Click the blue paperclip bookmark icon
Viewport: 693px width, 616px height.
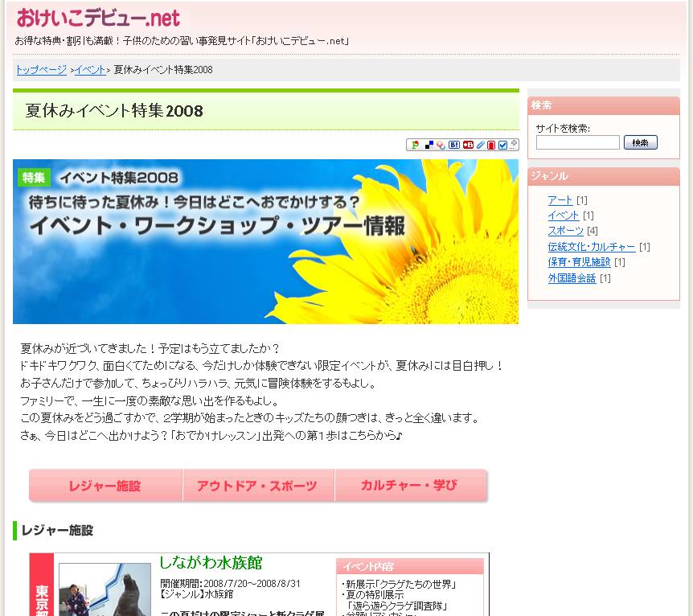click(x=480, y=145)
